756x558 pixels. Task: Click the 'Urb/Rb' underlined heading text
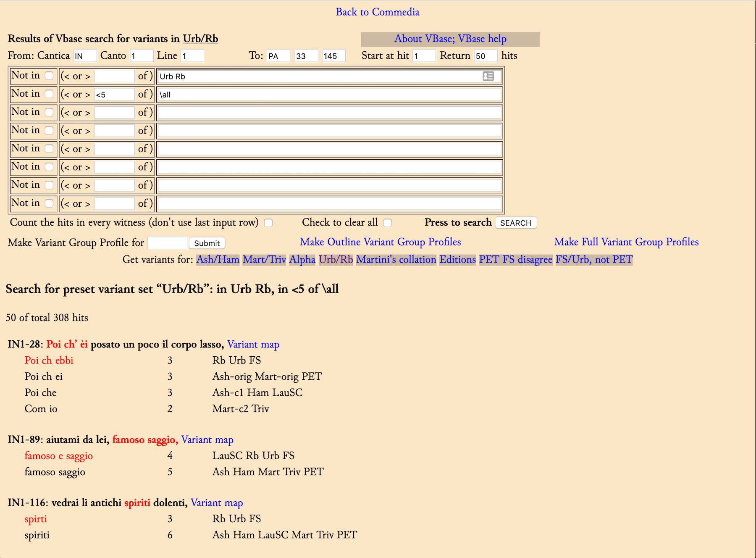200,39
